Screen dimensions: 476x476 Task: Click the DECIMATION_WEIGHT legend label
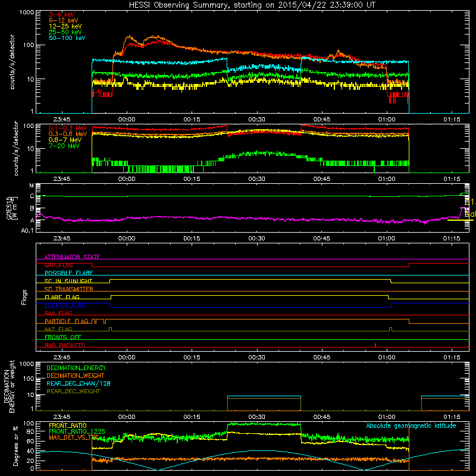coord(76,375)
